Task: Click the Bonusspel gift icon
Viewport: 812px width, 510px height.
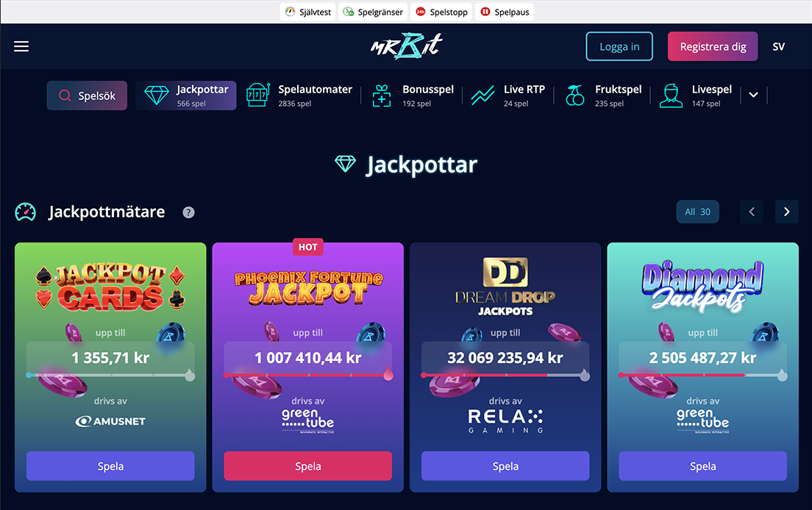Action: coord(382,96)
